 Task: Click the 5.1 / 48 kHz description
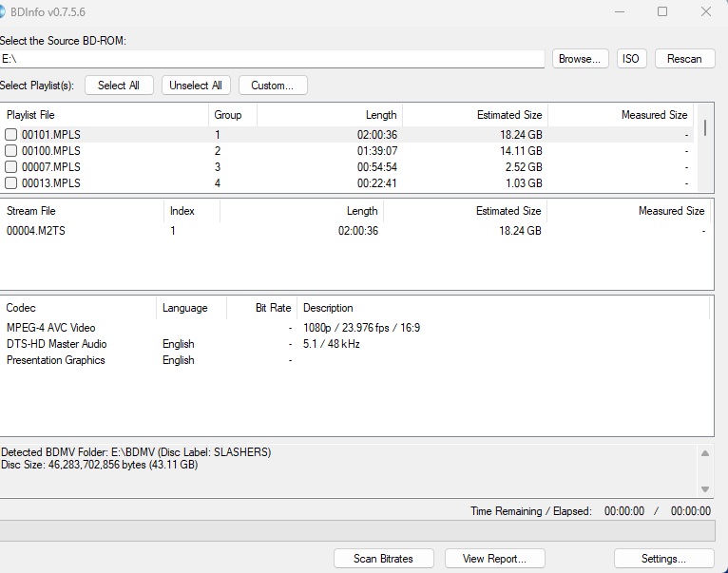pyautogui.click(x=332, y=344)
